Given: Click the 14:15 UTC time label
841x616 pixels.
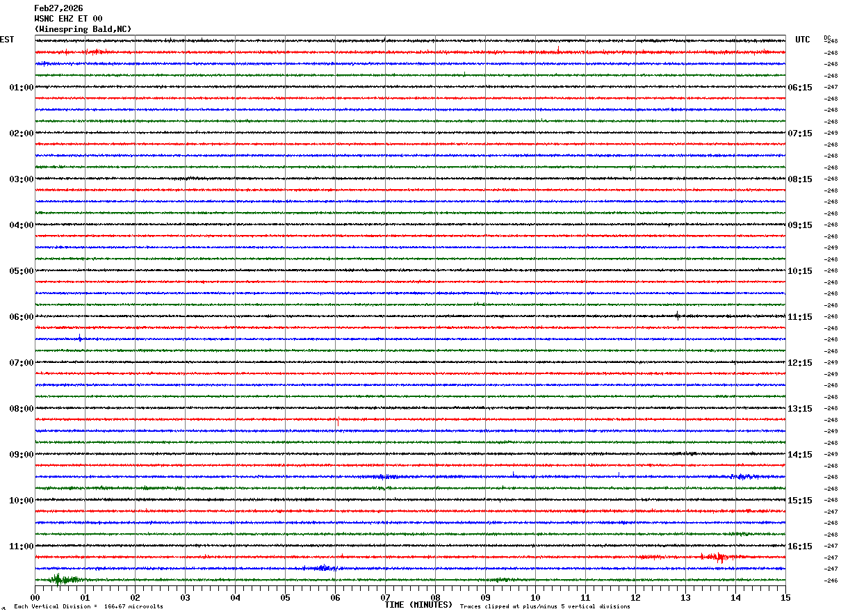Looking at the screenshot, I should point(800,455).
